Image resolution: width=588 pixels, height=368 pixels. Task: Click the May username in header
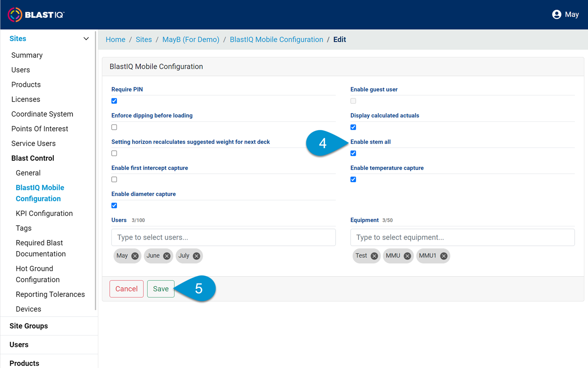click(572, 14)
